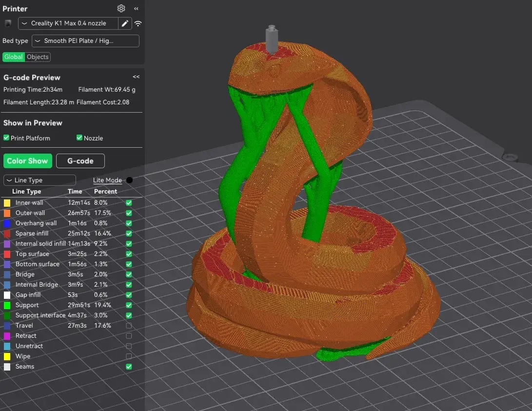Uncheck Print Platform in Show in Preview
Screen dimensions: 532x411
click(x=7, y=138)
